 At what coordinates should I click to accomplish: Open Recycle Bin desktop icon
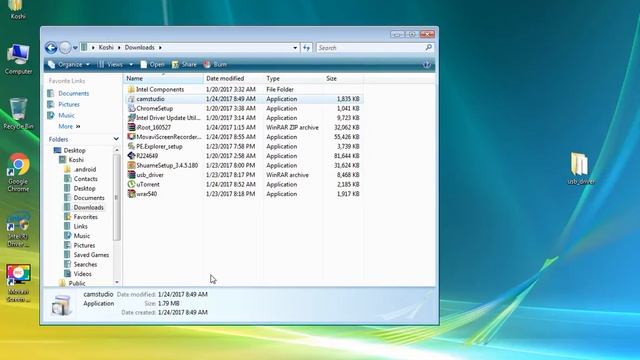pyautogui.click(x=18, y=114)
